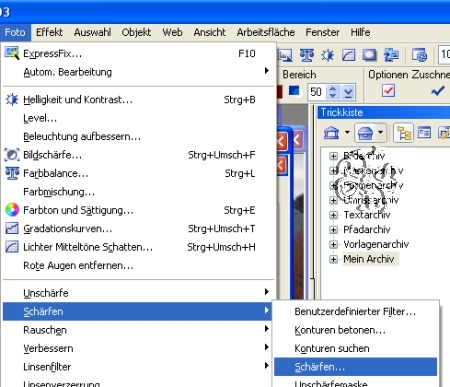Select the Pfadarchiv label in the tree
Viewport: 450px width, 387px height.
pyautogui.click(x=367, y=230)
